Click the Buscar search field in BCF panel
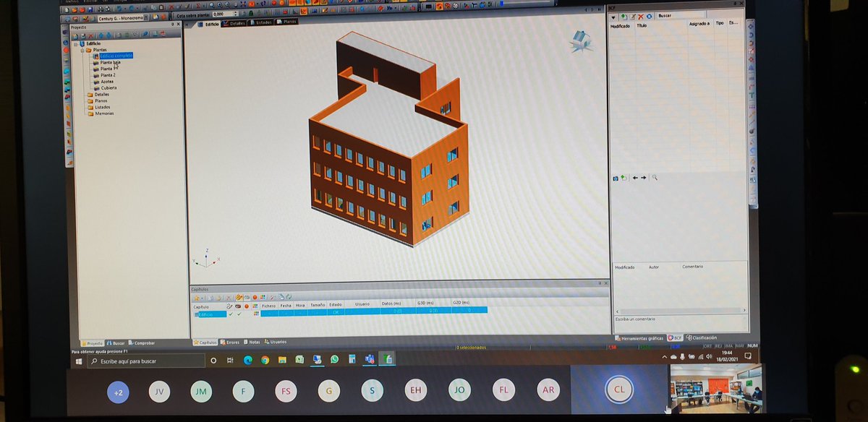This screenshot has width=868, height=422. [681, 16]
